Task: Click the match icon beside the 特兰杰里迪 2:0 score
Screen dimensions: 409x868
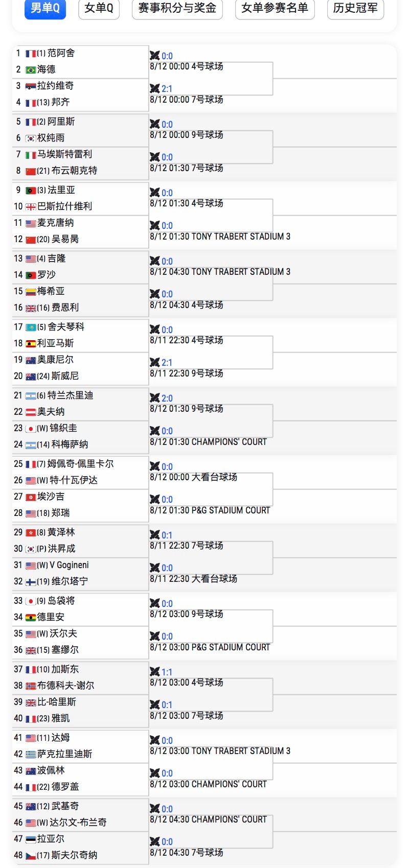Action: 155,398
